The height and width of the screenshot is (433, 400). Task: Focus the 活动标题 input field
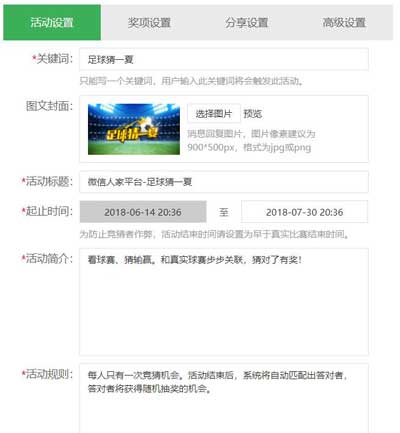pos(224,182)
